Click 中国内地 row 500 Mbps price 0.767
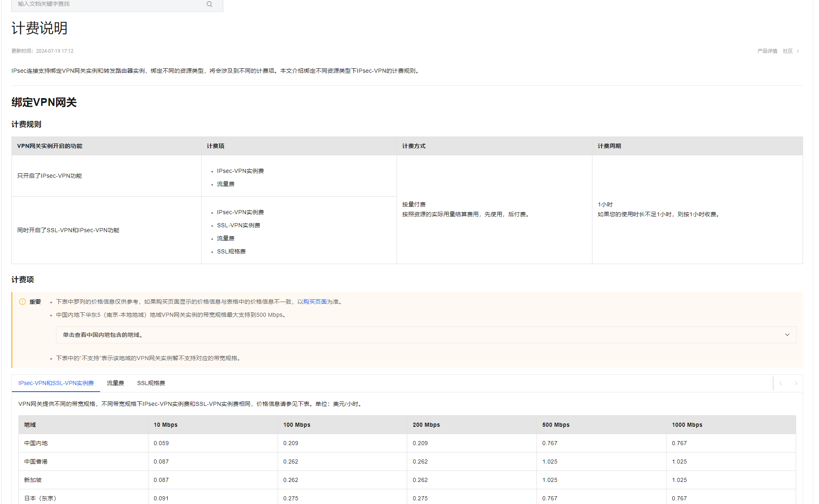 (550, 443)
